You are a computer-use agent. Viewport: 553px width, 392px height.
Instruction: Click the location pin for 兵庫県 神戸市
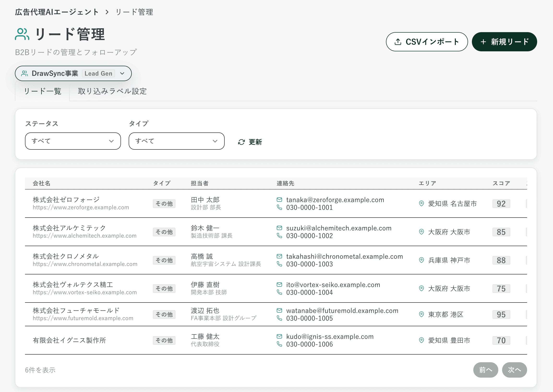(421, 260)
